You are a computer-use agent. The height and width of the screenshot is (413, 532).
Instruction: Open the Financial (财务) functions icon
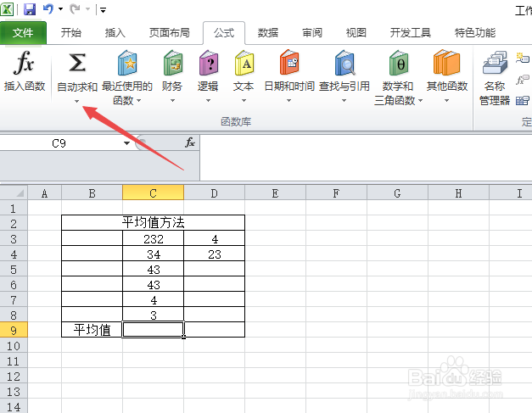[x=173, y=63]
